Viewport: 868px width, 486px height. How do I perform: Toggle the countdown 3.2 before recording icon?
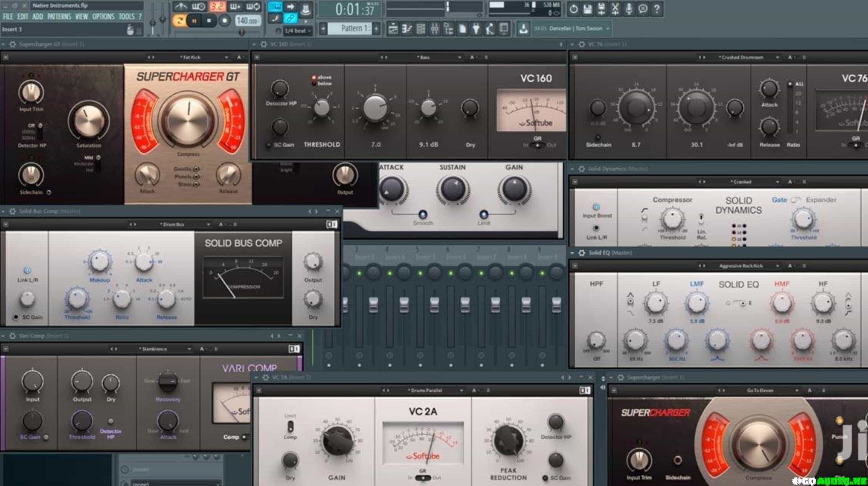(217, 6)
